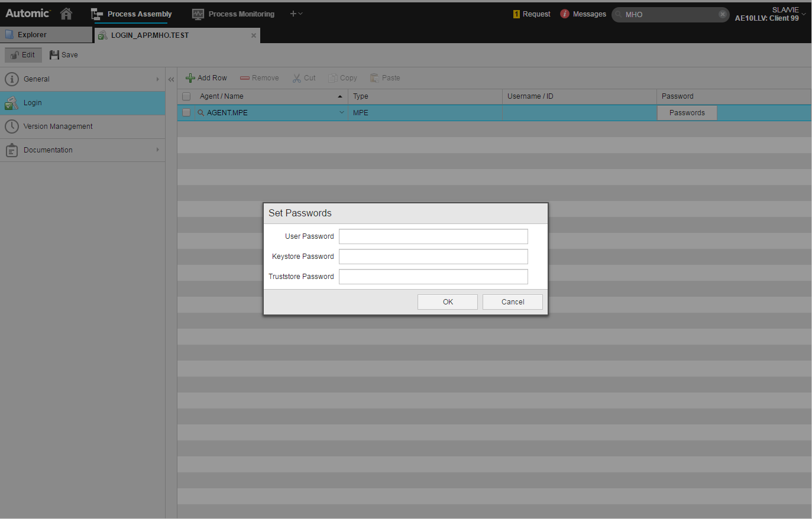
Task: Open the Explorer tab
Action: click(x=32, y=35)
